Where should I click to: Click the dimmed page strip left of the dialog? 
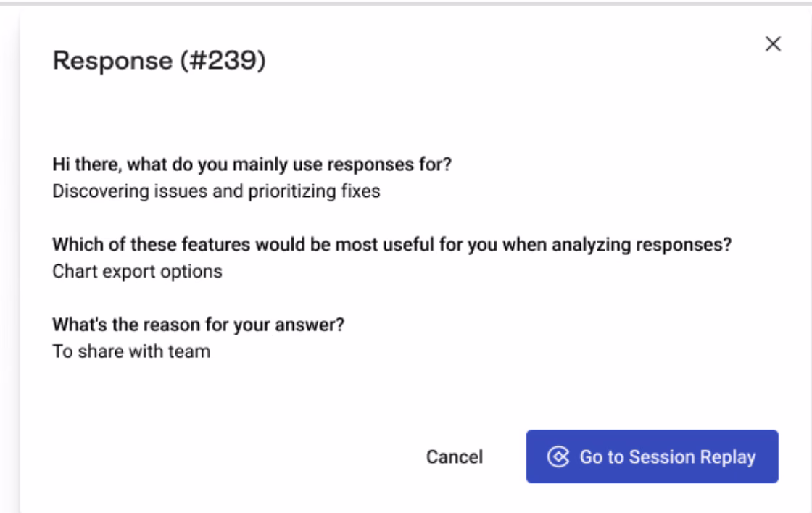9,259
